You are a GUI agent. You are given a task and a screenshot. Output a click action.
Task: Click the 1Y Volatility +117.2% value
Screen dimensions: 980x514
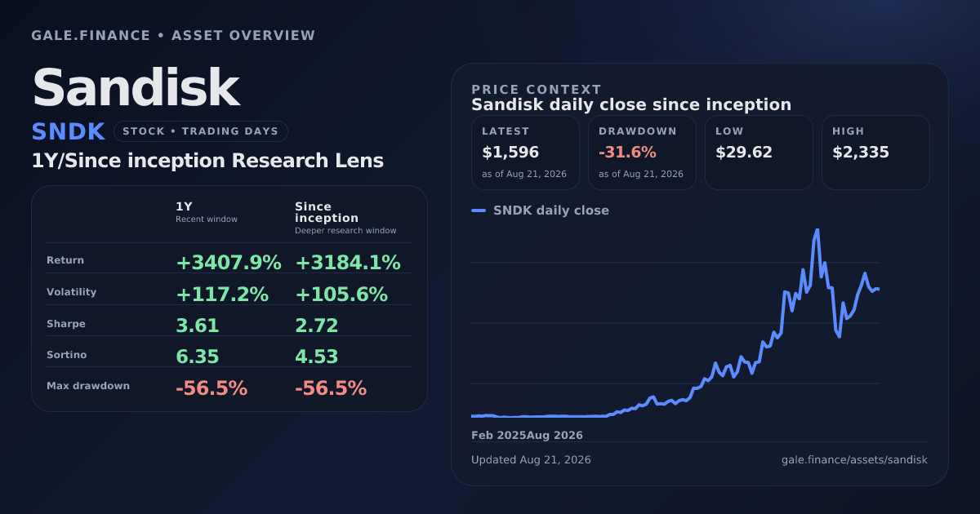tap(222, 294)
